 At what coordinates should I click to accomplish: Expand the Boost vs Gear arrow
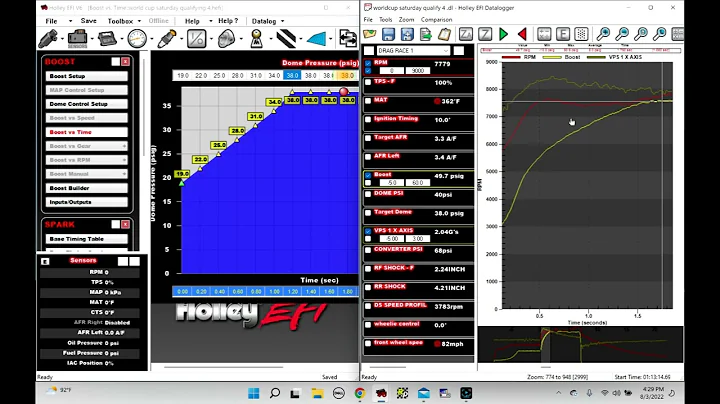pos(124,146)
